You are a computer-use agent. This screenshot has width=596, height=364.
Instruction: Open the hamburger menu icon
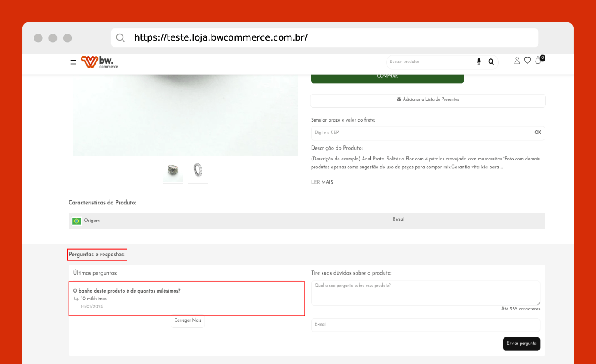click(x=73, y=62)
